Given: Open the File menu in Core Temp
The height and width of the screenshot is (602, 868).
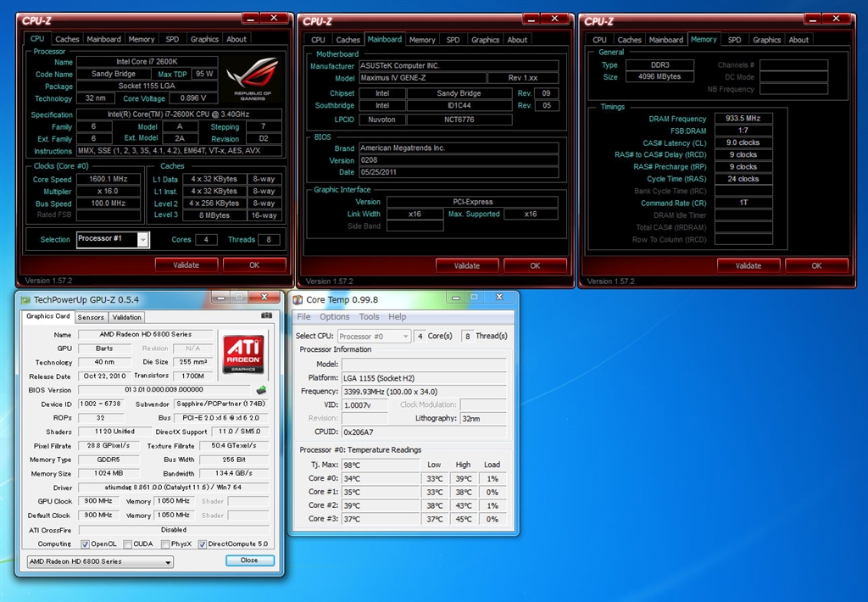Looking at the screenshot, I should point(303,317).
